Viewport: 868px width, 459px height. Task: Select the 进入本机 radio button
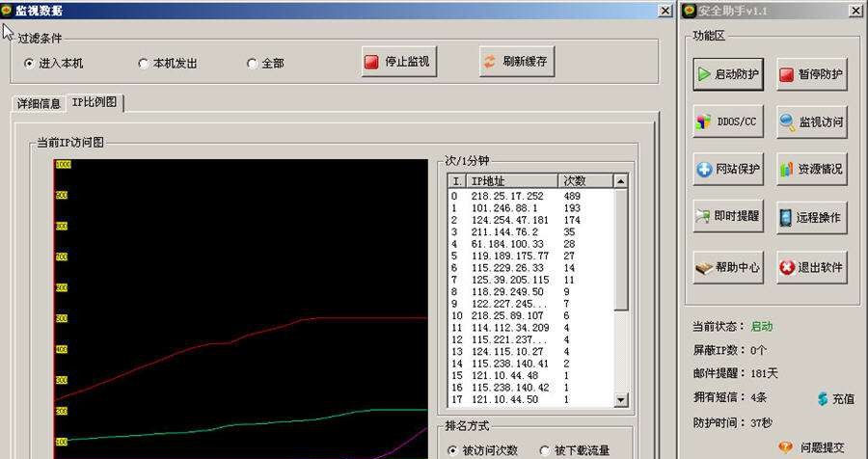pos(53,64)
